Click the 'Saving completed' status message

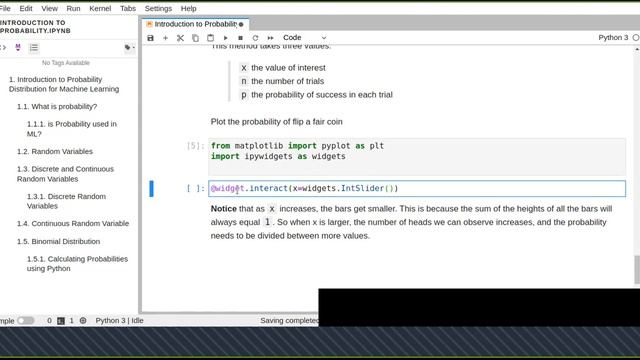289,320
